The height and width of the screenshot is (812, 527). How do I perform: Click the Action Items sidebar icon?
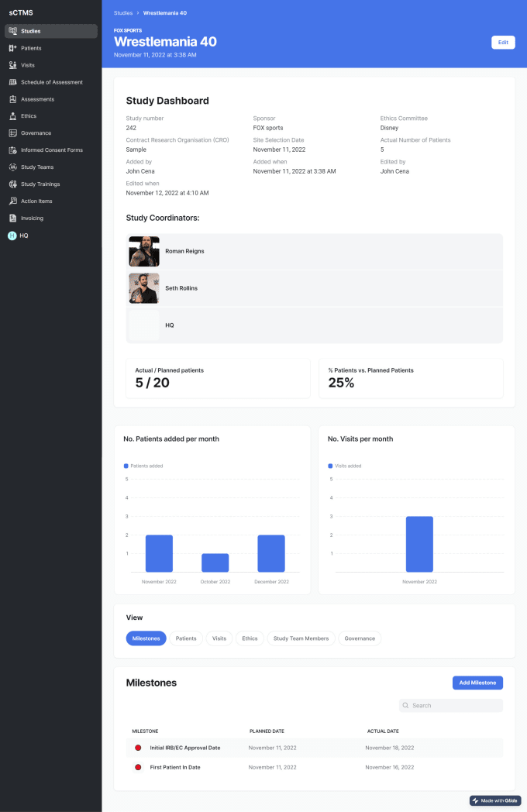pyautogui.click(x=13, y=201)
